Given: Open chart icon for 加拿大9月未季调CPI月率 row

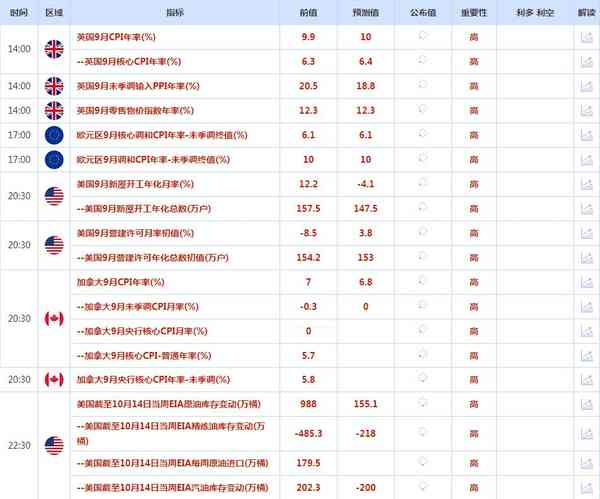Looking at the screenshot, I should pos(586,307).
